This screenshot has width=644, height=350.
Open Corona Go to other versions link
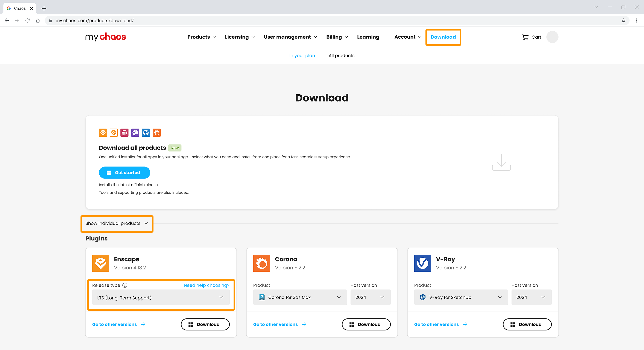pyautogui.click(x=280, y=324)
